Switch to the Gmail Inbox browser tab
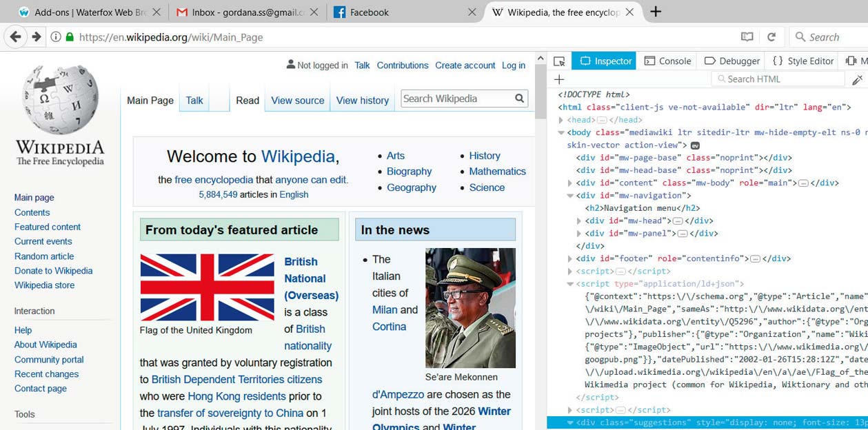868x430 pixels. coord(246,12)
